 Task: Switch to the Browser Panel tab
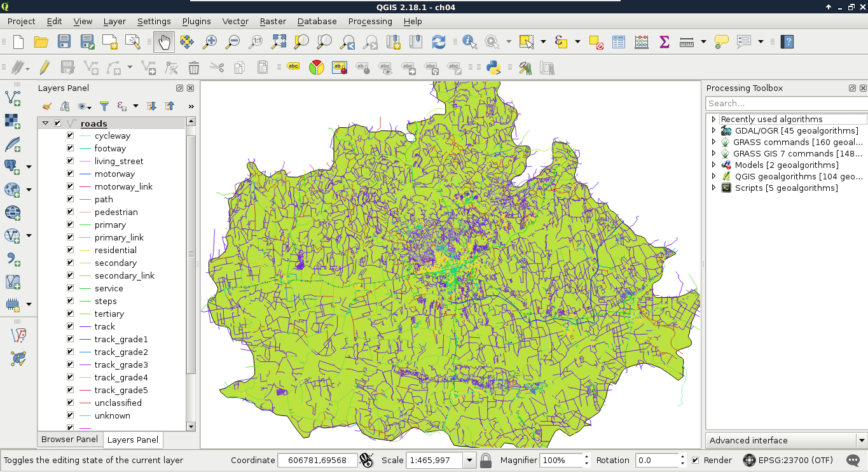69,440
